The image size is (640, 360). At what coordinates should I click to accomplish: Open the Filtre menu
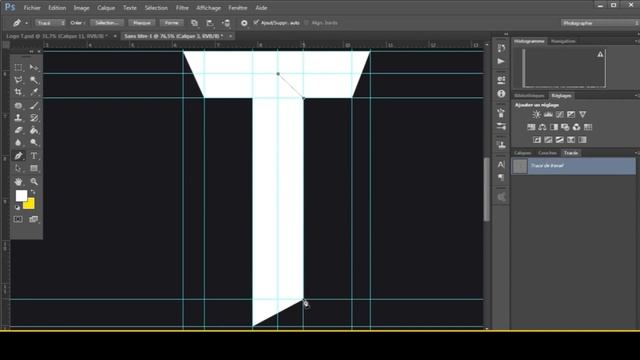(x=182, y=8)
